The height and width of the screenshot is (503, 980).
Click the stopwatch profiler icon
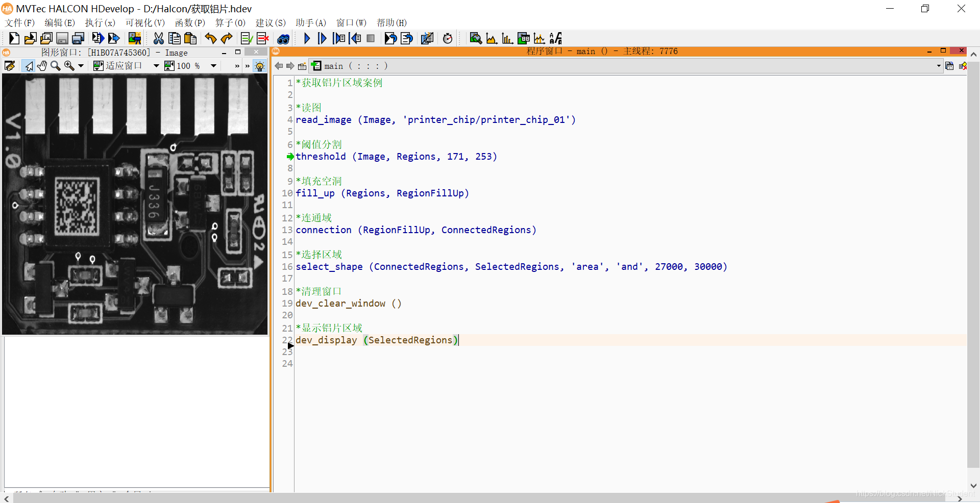pos(448,38)
